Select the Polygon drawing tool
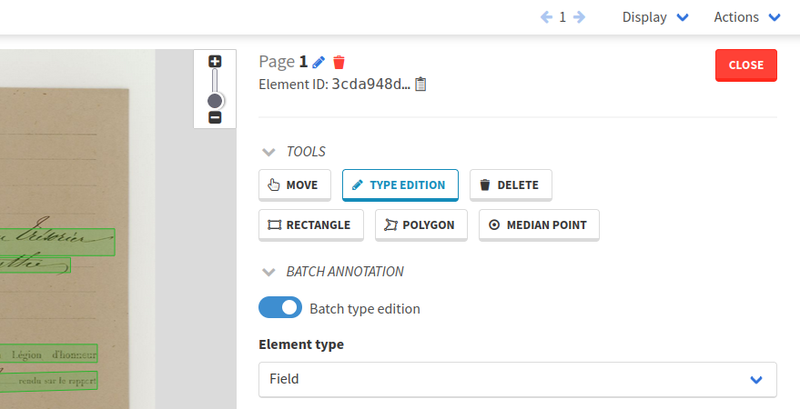 [x=421, y=225]
